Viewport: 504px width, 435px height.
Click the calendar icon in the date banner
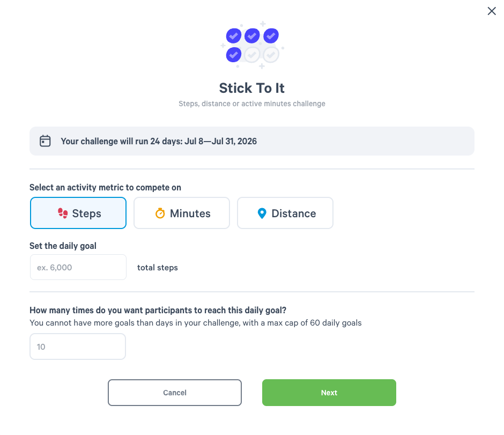point(45,141)
